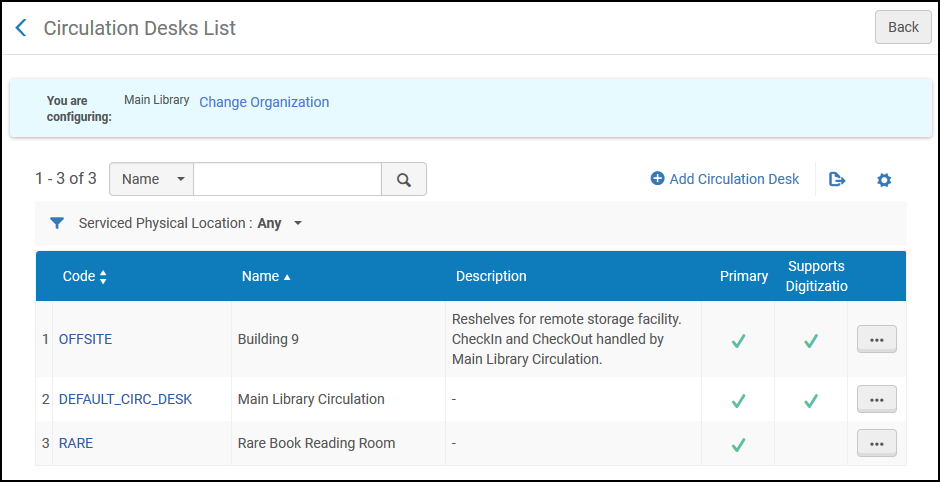Open the DEFAULT_CIRC_DESK code link
Viewport: 940px width, 482px height.
(125, 399)
